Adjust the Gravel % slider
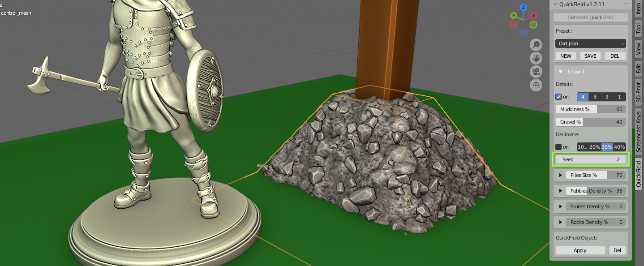 pos(591,122)
